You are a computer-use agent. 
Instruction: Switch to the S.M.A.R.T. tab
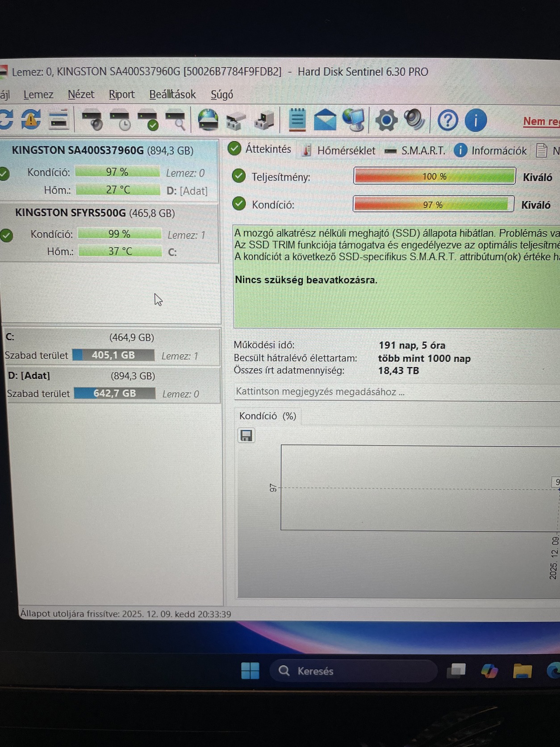click(415, 151)
